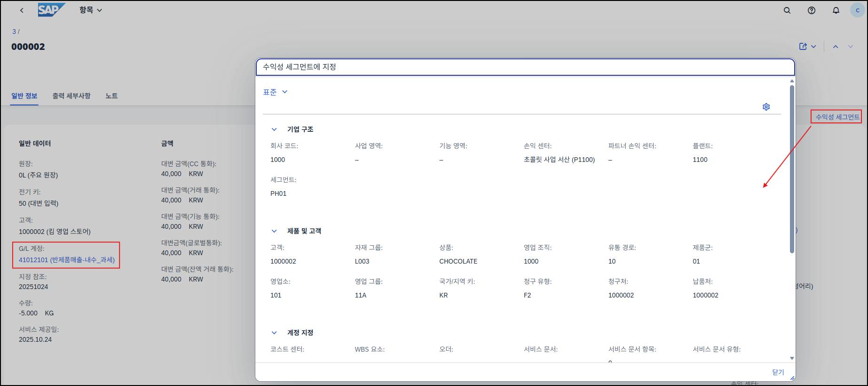Viewport: 868px width, 386px height.
Task: Go back with the left arrow icon
Action: [x=22, y=10]
